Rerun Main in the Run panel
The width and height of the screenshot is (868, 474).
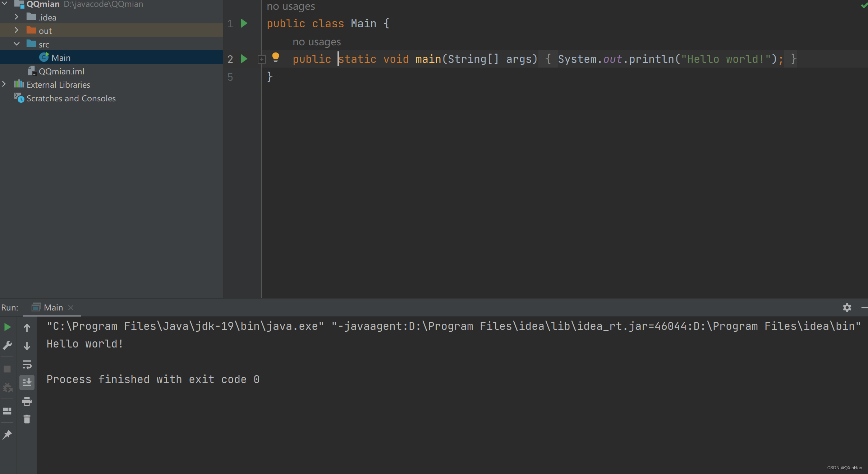pos(7,327)
